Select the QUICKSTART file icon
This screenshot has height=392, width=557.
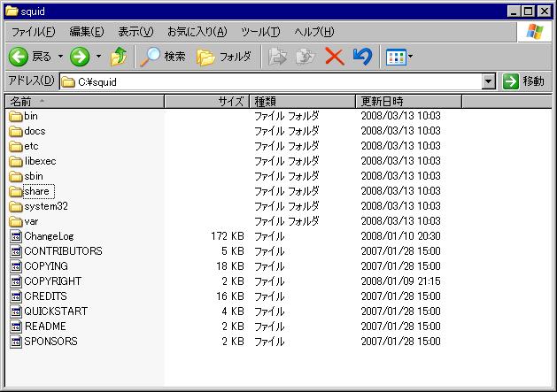[x=16, y=311]
